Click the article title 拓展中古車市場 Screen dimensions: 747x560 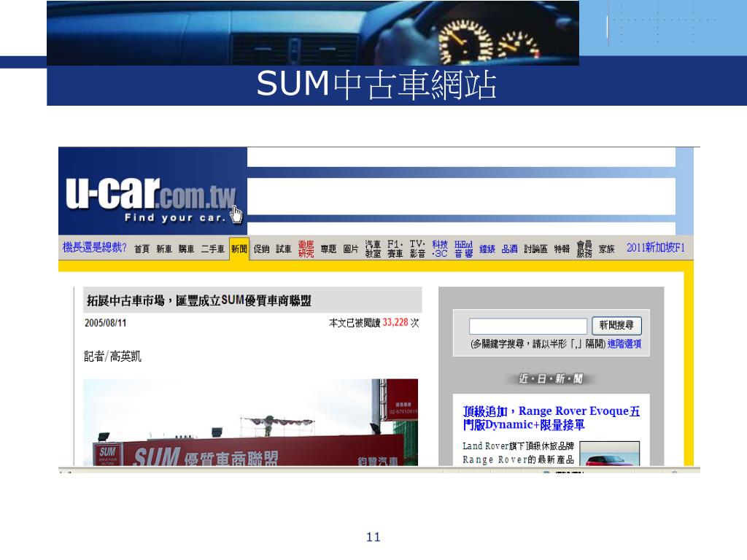coord(198,301)
